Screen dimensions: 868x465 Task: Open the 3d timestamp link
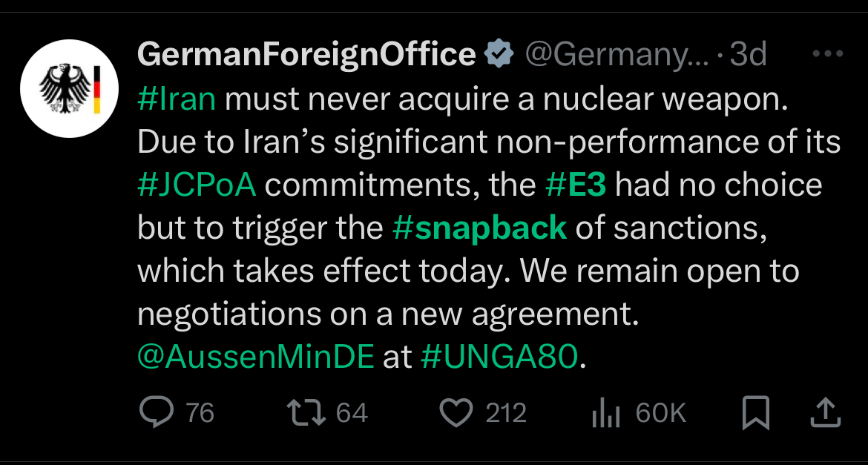coord(748,54)
